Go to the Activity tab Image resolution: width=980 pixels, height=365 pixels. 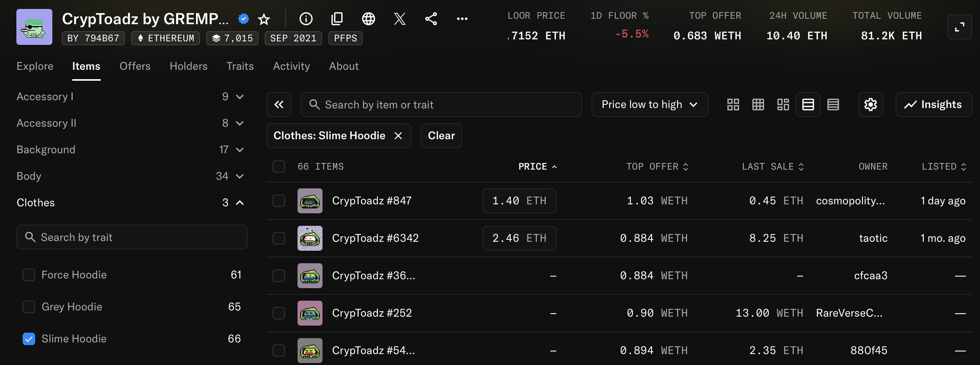[x=291, y=66]
